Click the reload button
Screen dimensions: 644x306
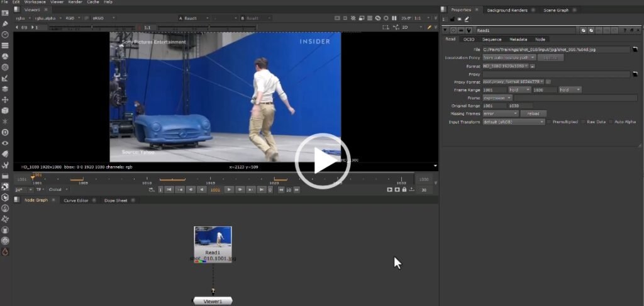coord(533,113)
